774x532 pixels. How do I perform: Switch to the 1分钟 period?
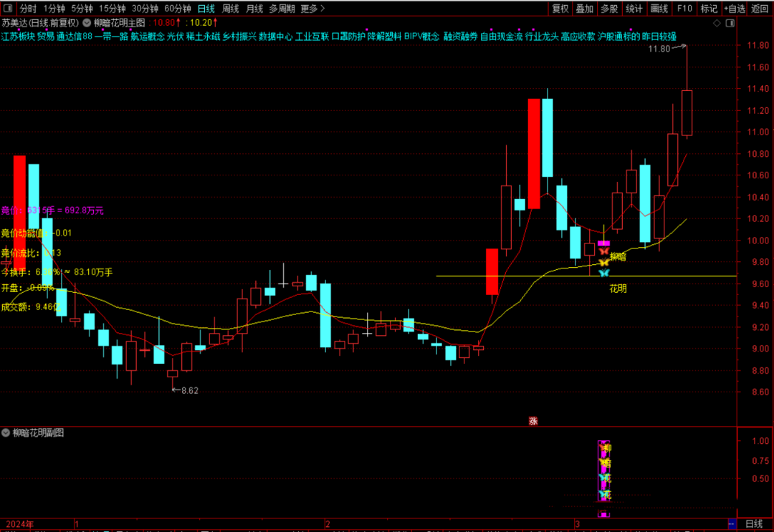tap(54, 9)
